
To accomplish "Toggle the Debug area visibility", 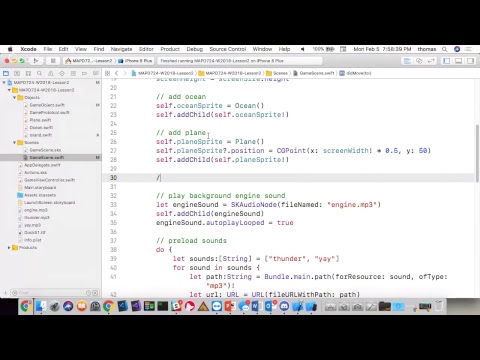I will click(x=458, y=61).
